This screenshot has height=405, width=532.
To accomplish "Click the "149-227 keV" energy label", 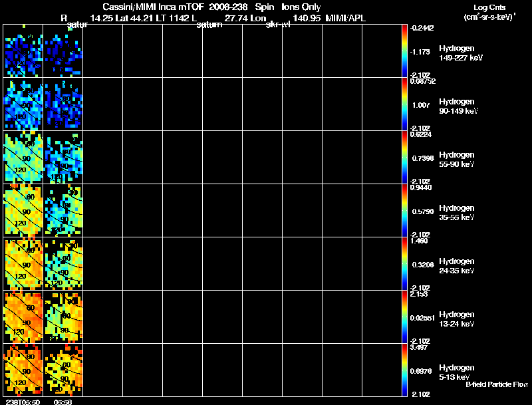I will (461, 58).
